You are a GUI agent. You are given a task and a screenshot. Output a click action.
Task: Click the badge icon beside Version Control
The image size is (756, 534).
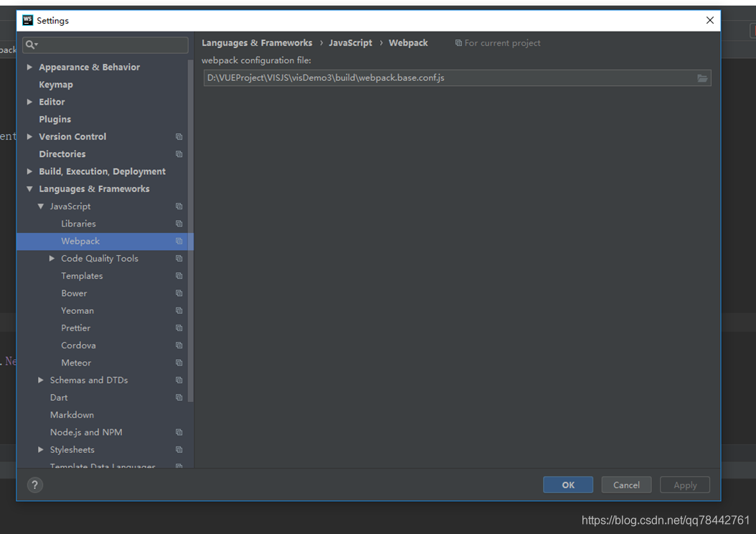pos(179,136)
